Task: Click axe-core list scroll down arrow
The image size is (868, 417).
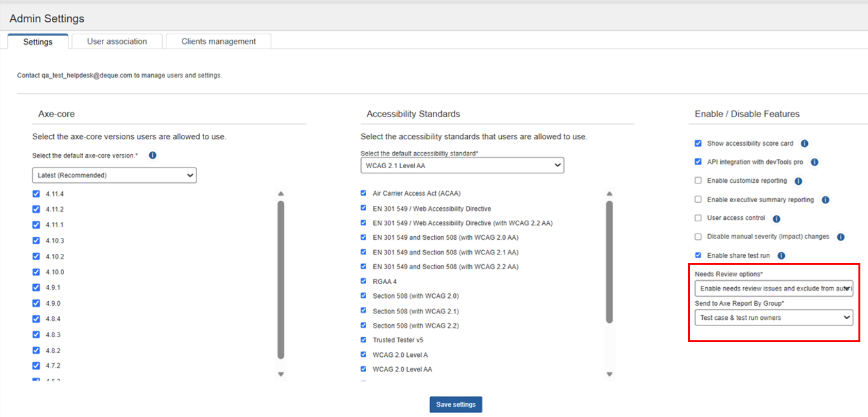Action: [280, 374]
